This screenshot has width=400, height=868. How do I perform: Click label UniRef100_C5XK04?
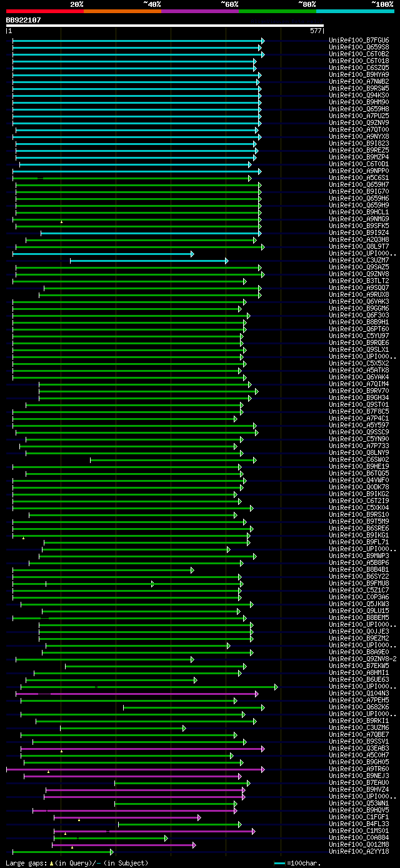coord(359,508)
